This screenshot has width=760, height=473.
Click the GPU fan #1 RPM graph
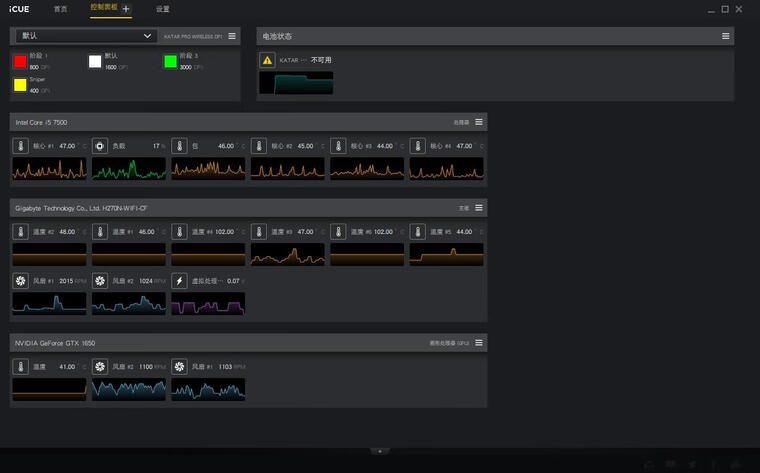[208, 389]
